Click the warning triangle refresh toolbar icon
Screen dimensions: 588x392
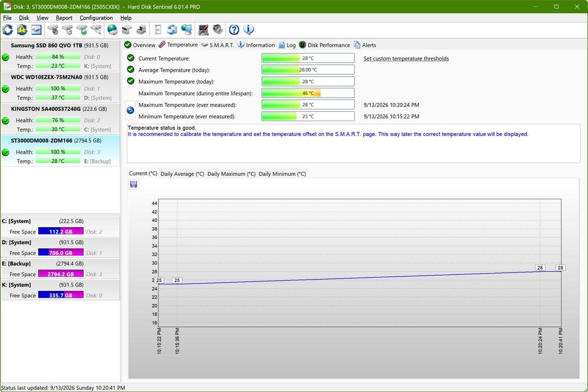22,29
